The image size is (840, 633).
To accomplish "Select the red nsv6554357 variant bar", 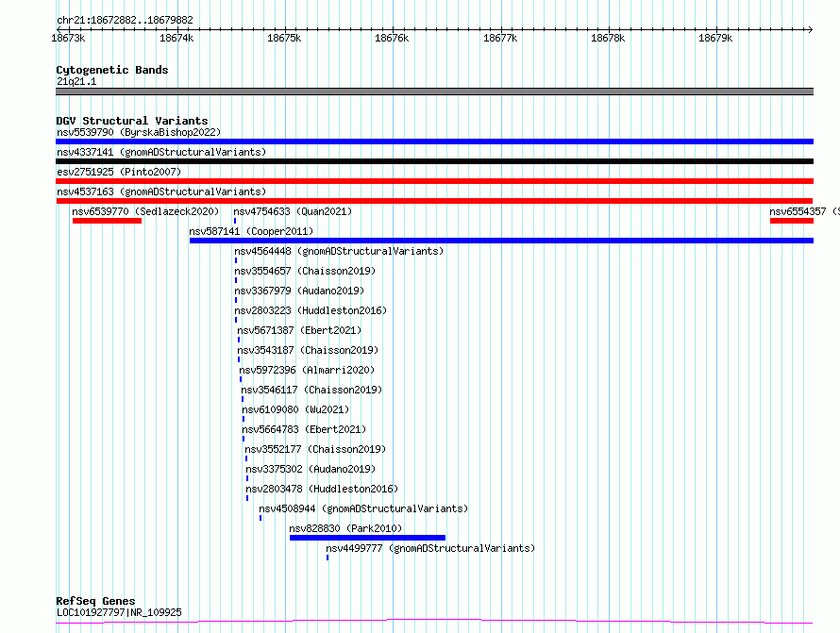I will tap(792, 221).
